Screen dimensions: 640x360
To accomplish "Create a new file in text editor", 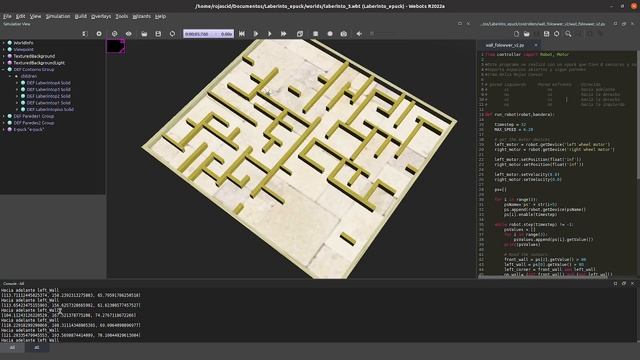I will click(x=516, y=34).
